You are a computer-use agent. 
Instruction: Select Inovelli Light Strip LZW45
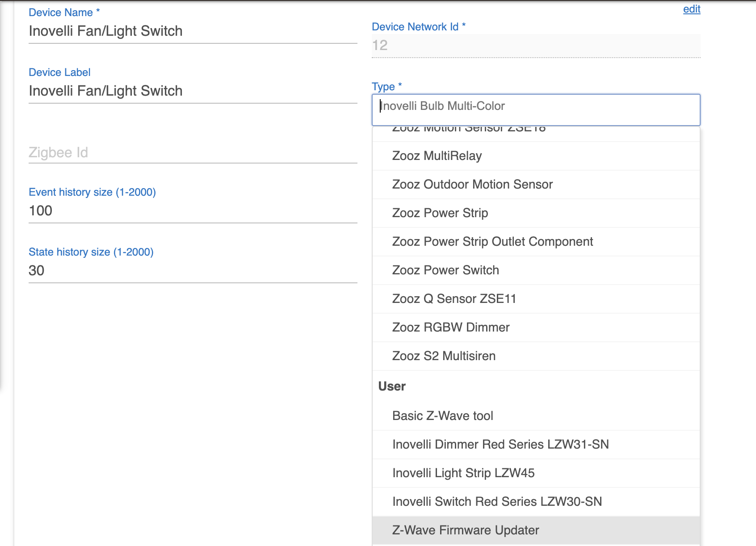click(x=463, y=473)
